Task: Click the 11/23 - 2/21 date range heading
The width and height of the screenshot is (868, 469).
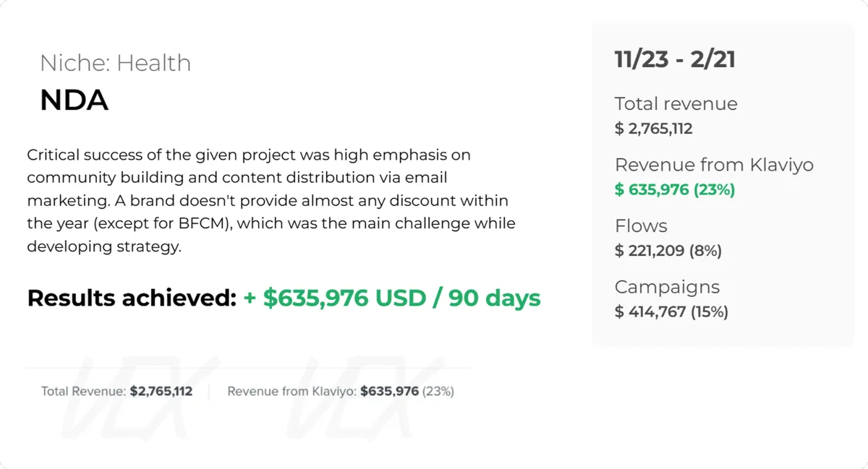Action: coord(675,59)
